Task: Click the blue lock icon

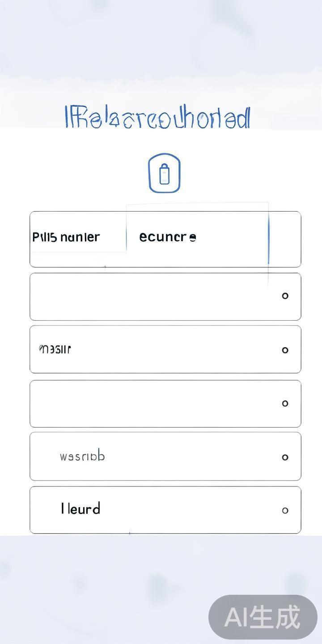Action: tap(164, 173)
